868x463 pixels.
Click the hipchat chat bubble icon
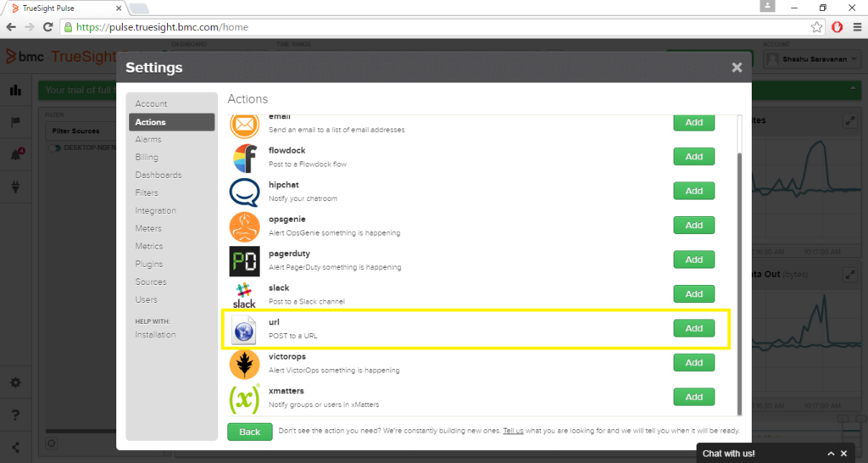(x=245, y=192)
